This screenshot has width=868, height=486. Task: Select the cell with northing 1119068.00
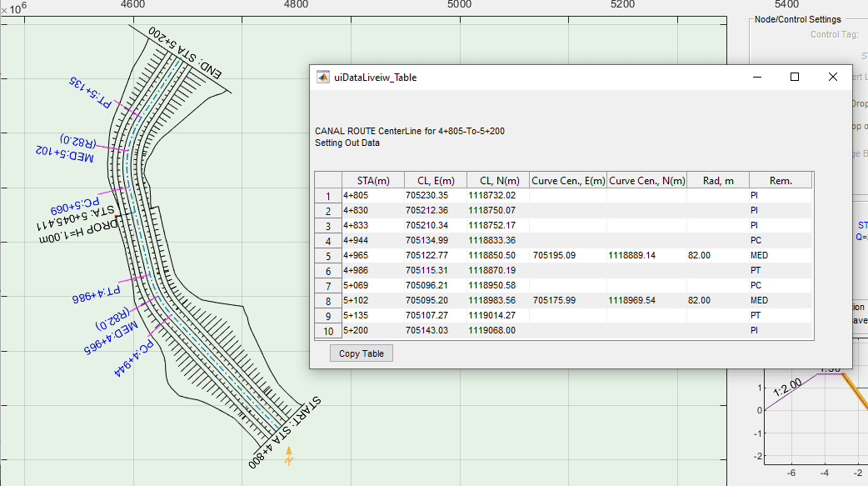(x=491, y=331)
